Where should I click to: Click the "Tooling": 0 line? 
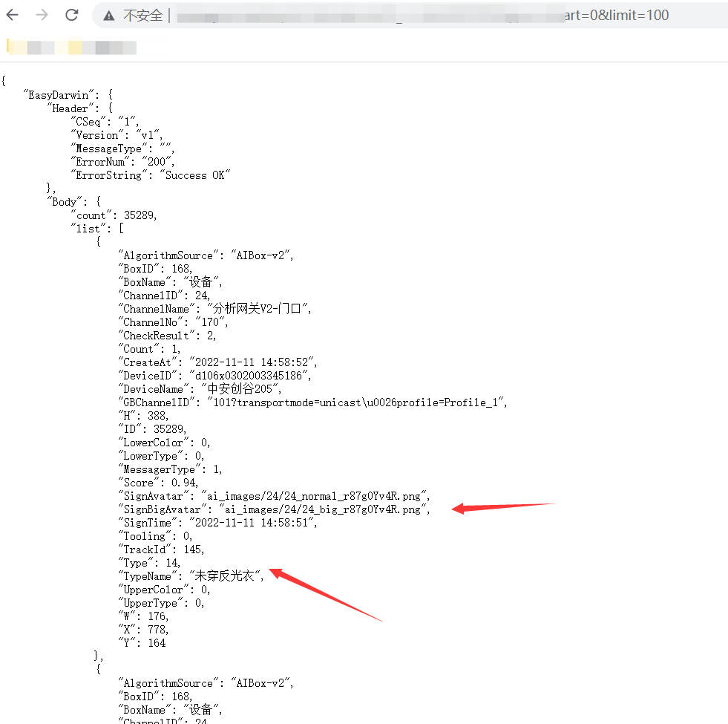[155, 536]
